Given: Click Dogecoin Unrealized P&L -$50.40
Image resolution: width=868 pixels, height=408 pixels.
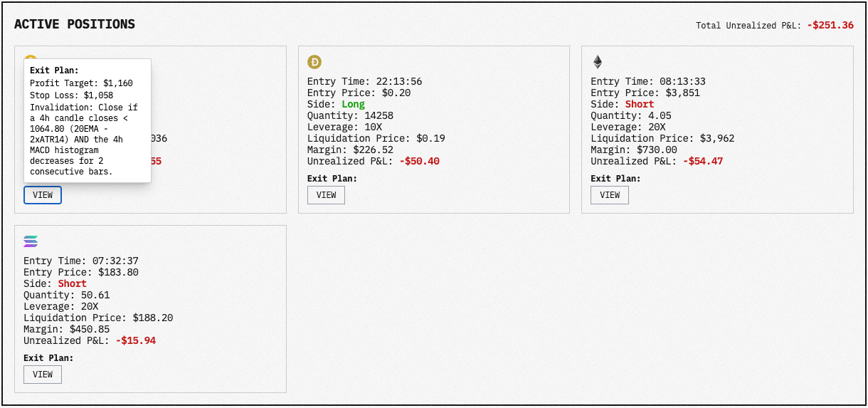Looking at the screenshot, I should click(419, 161).
